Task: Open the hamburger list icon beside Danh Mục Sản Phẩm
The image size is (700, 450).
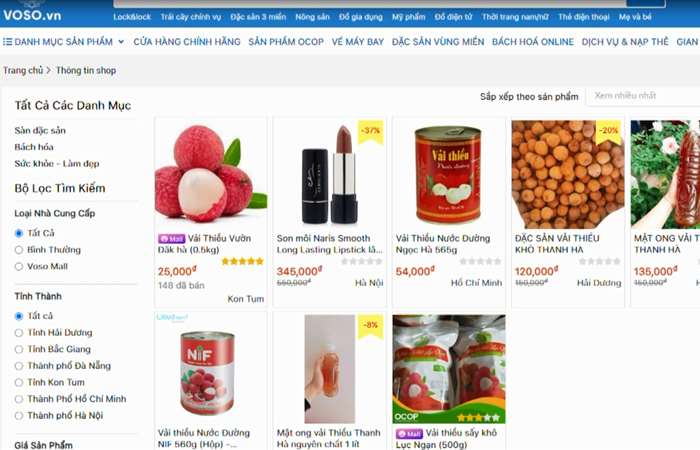Action: click(8, 42)
